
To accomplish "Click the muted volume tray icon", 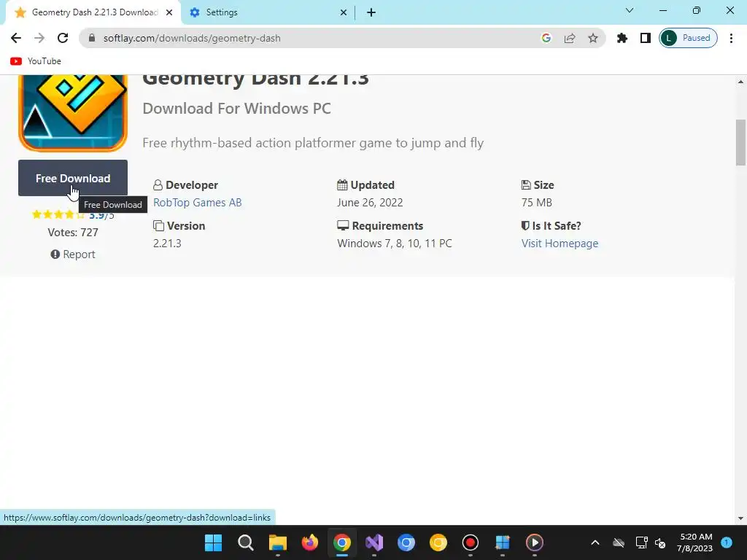I will [659, 542].
